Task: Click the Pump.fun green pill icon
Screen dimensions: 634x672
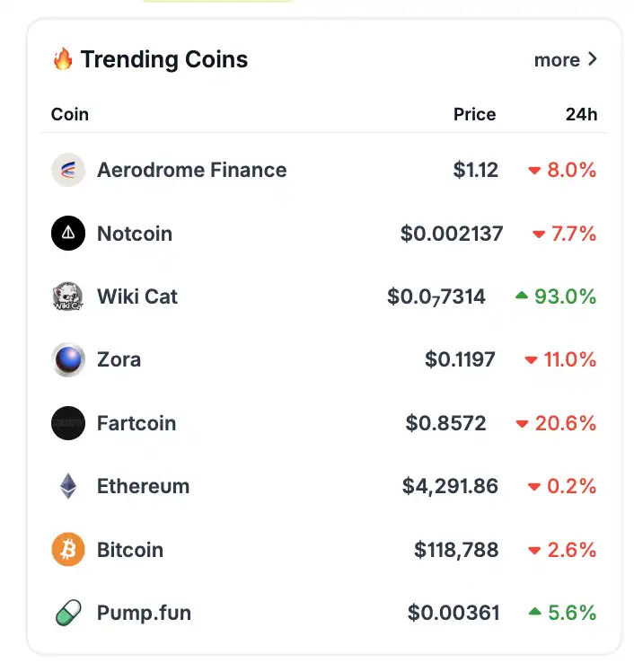Action: [68, 613]
